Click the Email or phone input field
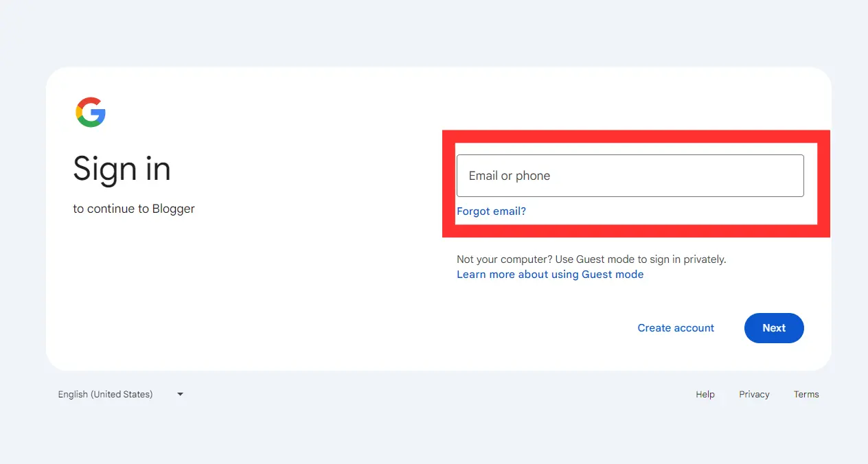868x464 pixels. 629,176
